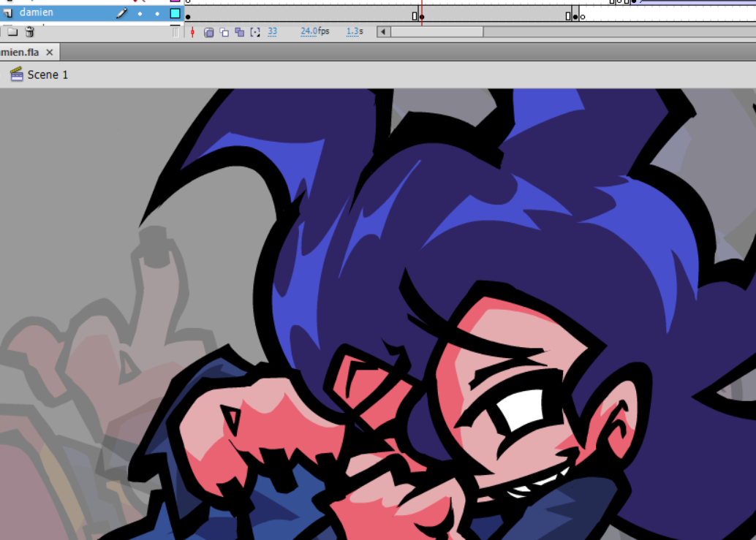Click the 1.3s elapsed time value
This screenshot has width=756, height=540.
(355, 31)
